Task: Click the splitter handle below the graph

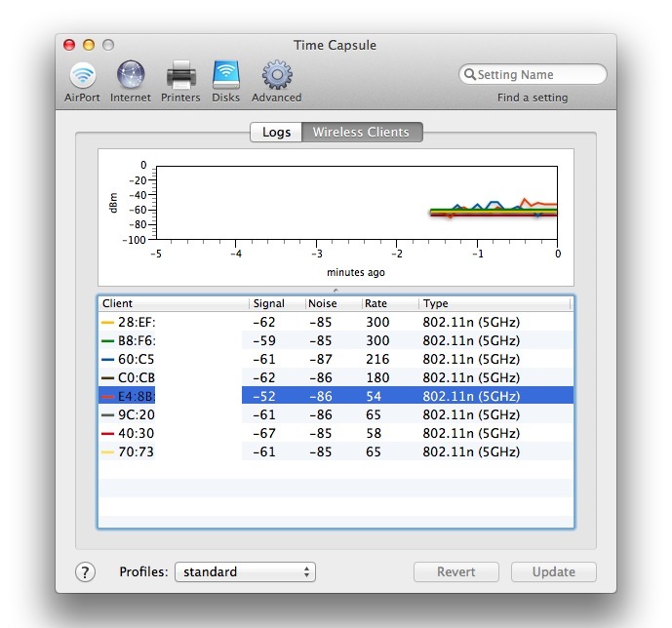Action: coord(336,291)
